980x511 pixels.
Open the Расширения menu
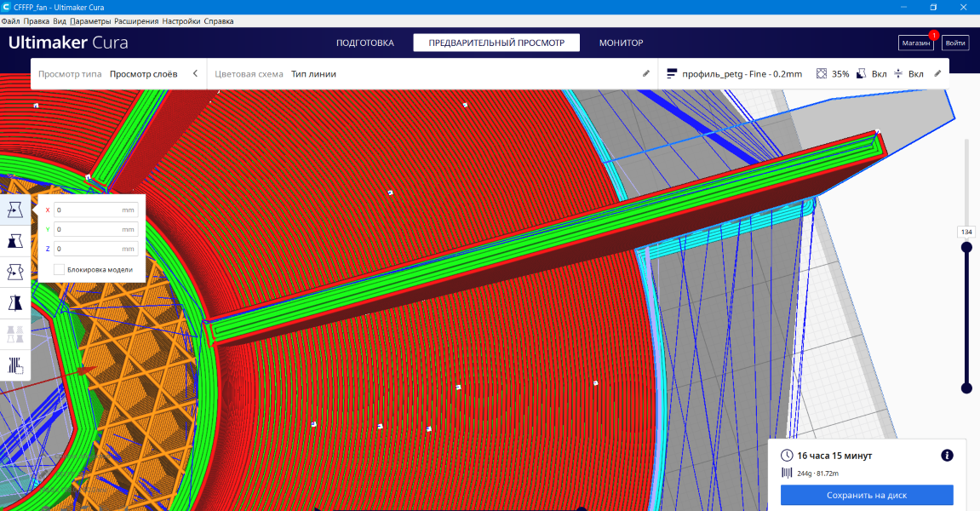click(135, 20)
